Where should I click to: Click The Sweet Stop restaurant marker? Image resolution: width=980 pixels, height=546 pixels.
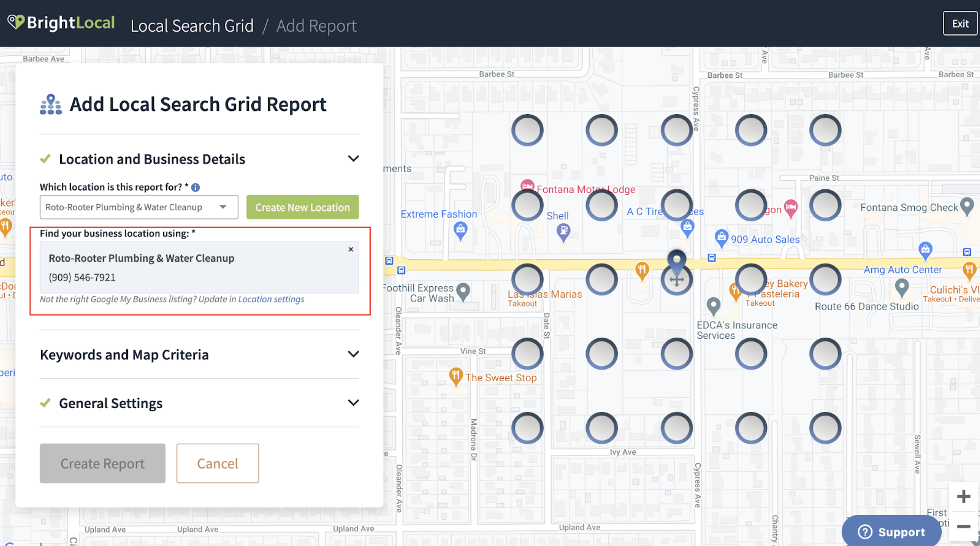tap(456, 377)
